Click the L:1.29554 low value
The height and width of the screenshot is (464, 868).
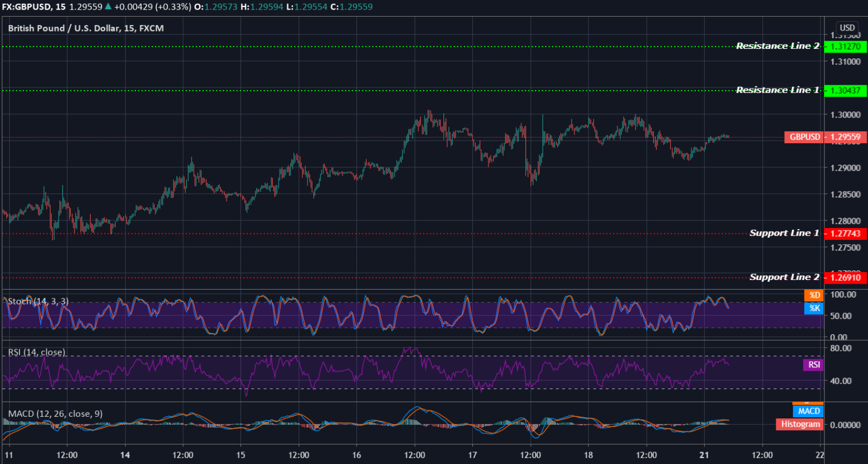(x=306, y=6)
